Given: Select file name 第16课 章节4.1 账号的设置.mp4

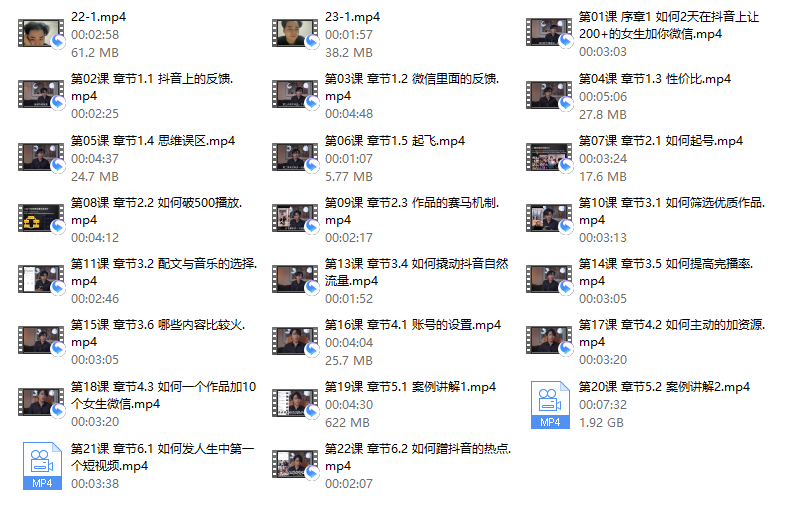Looking at the screenshot, I should coord(413,325).
